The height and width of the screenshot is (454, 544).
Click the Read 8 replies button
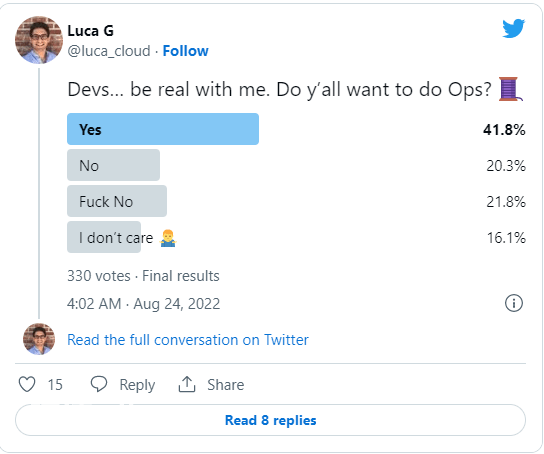pos(270,420)
